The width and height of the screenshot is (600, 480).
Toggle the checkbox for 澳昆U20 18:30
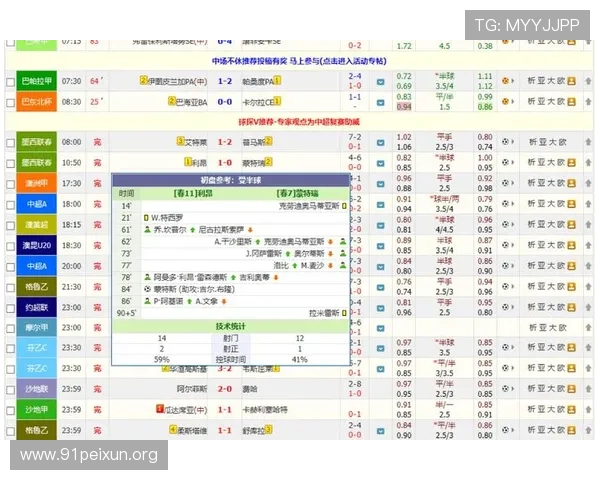point(11,246)
